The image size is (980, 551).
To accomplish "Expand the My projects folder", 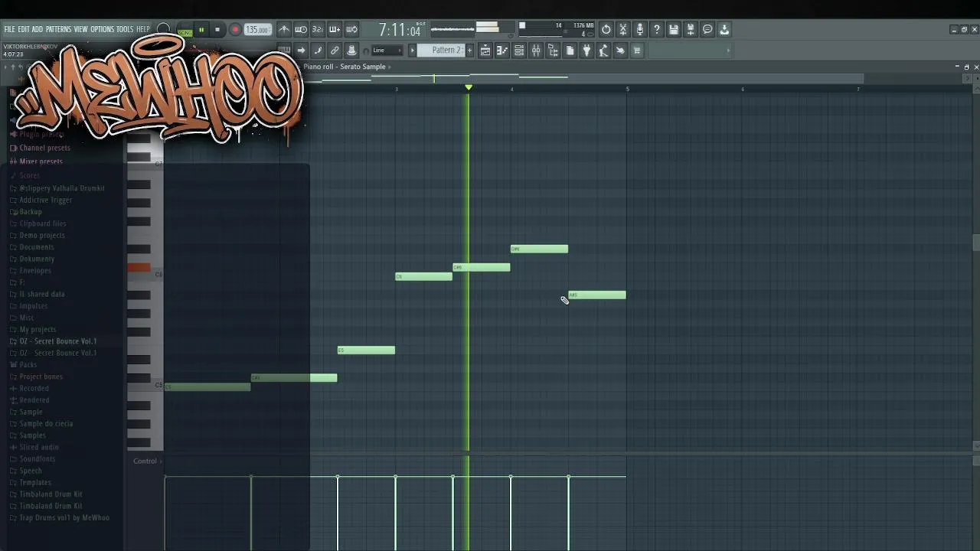I will [38, 329].
